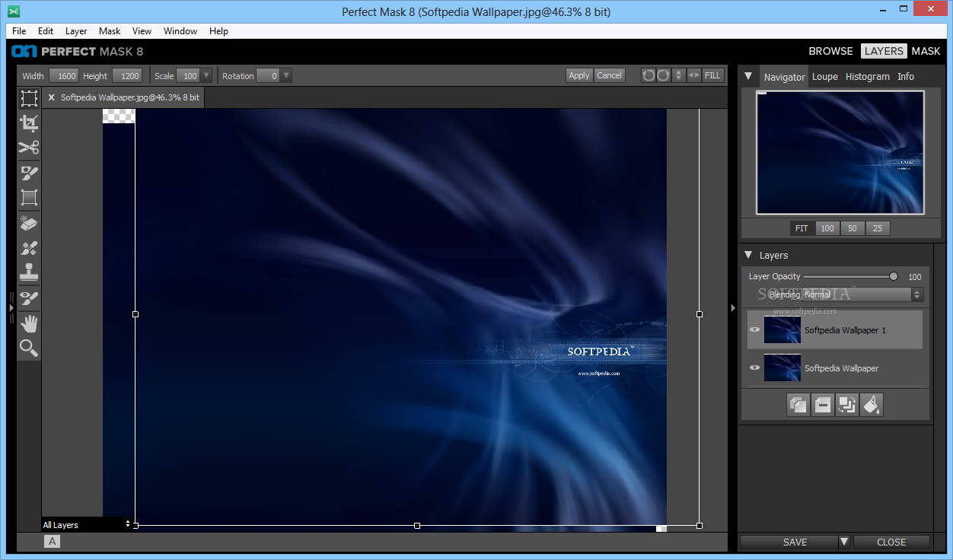The height and width of the screenshot is (560, 953).
Task: Switch to the LAYERS module
Action: (x=884, y=51)
